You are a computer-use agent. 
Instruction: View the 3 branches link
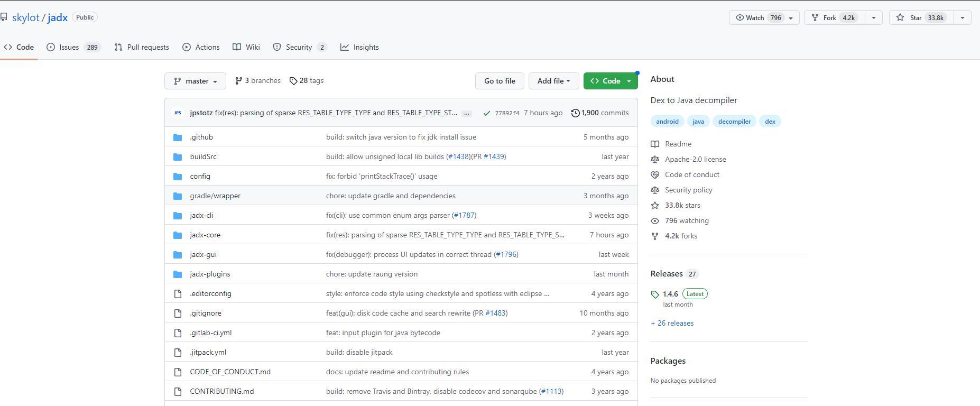pos(258,80)
